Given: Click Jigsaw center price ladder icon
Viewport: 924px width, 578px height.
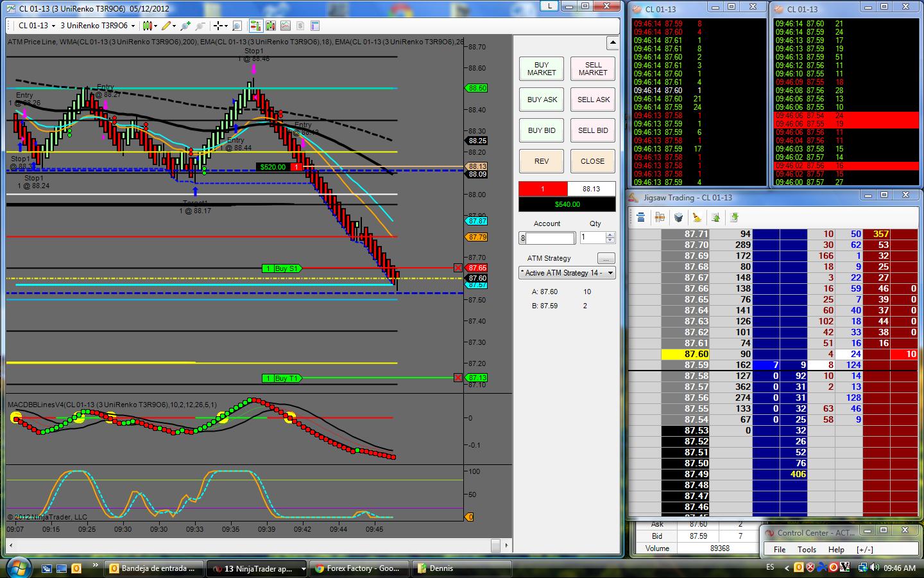Looking at the screenshot, I should [x=640, y=217].
